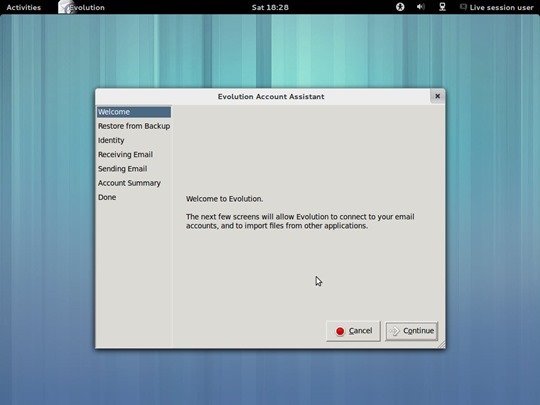
Task: Select Restore from Backup step
Action: [134, 126]
